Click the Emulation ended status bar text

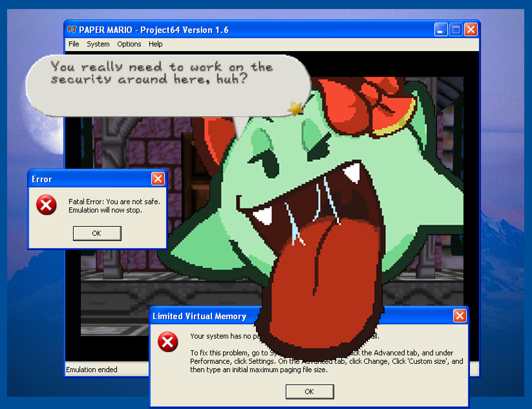point(92,370)
